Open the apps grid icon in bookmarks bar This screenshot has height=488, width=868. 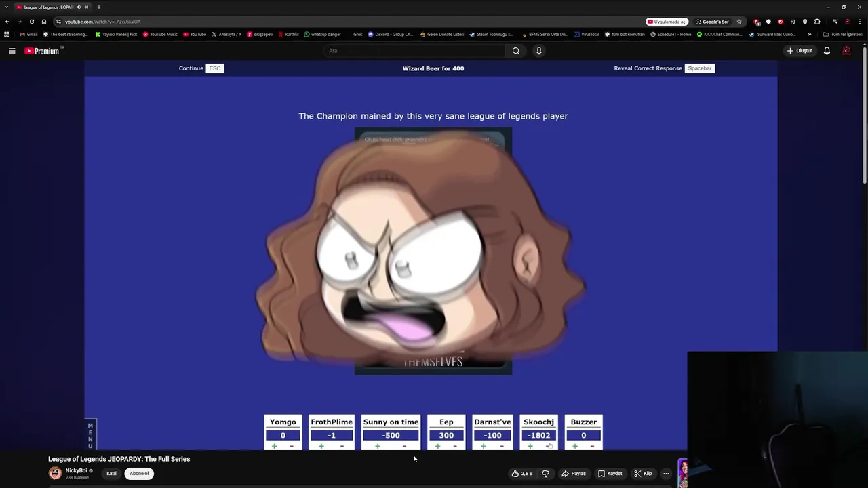7,34
